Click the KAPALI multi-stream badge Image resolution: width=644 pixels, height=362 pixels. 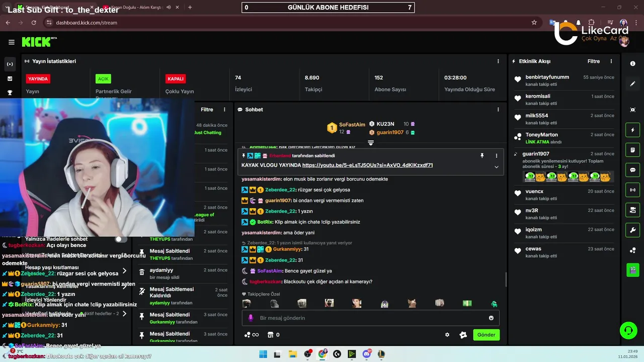point(176,79)
